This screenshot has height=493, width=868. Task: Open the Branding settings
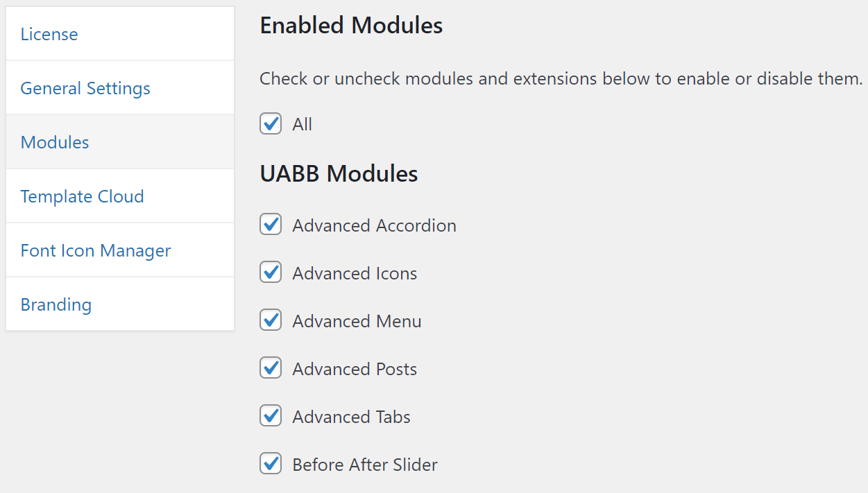coord(56,304)
